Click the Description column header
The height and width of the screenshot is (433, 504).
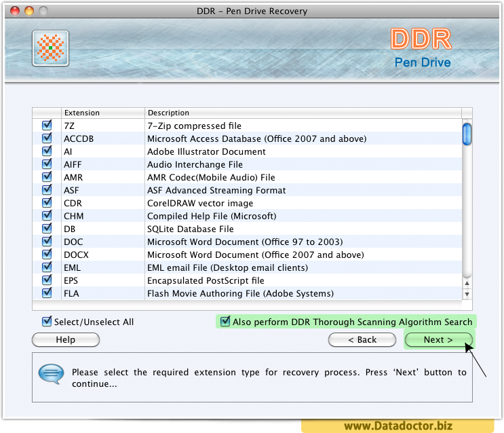point(303,113)
